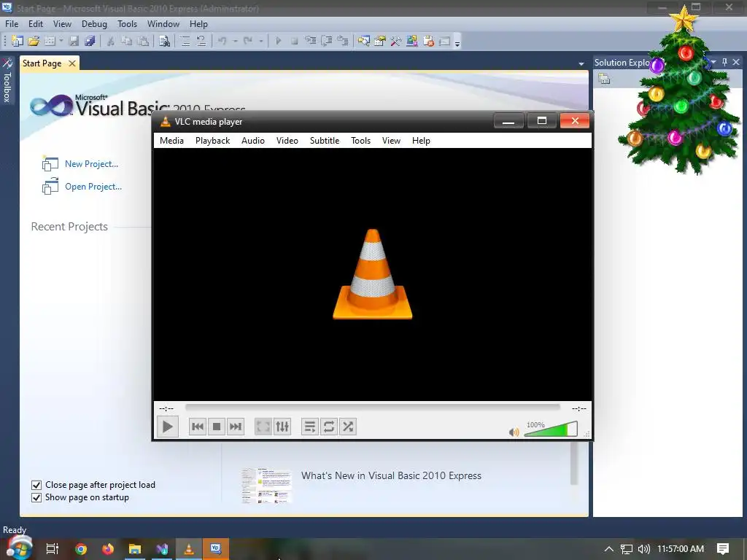
Task: Open the Redo history dropdown arrow
Action: 260,41
